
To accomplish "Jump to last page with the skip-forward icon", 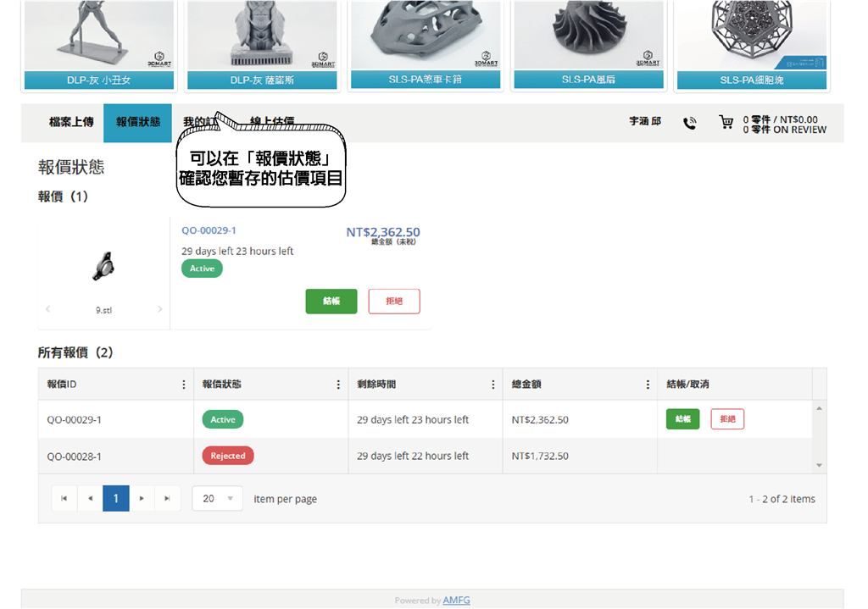I will pyautogui.click(x=167, y=498).
